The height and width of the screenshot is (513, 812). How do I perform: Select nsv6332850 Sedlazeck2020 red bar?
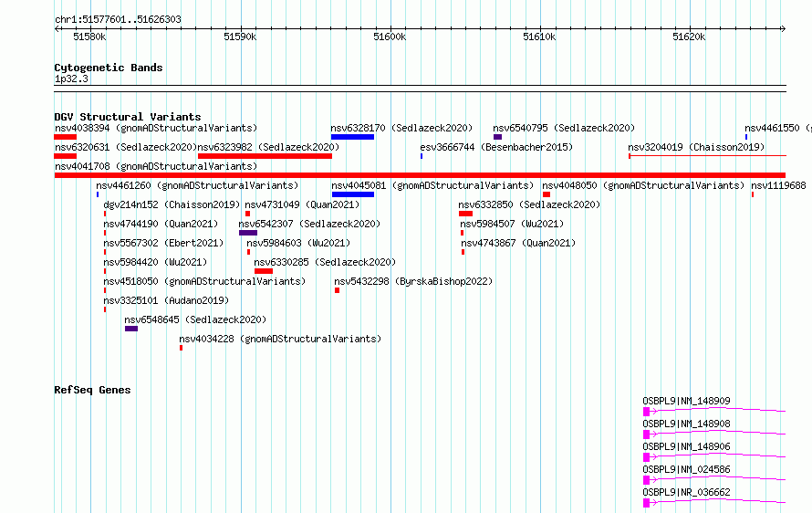point(465,214)
